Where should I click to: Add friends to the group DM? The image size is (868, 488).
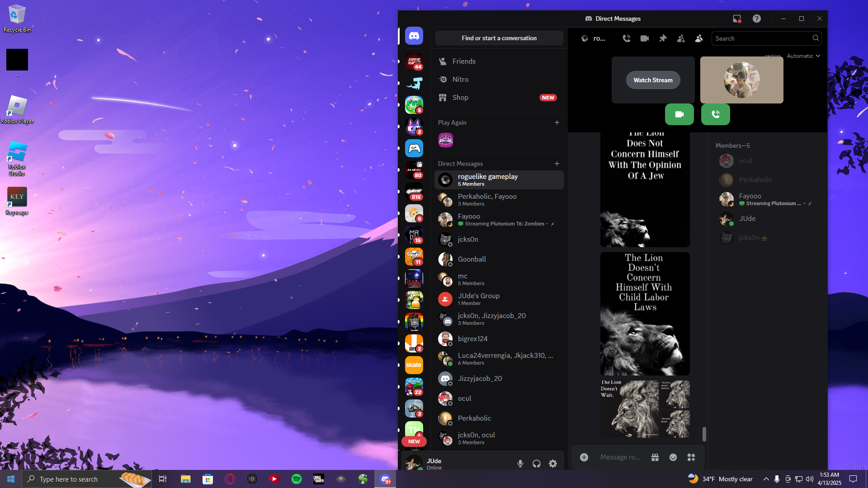click(x=681, y=38)
